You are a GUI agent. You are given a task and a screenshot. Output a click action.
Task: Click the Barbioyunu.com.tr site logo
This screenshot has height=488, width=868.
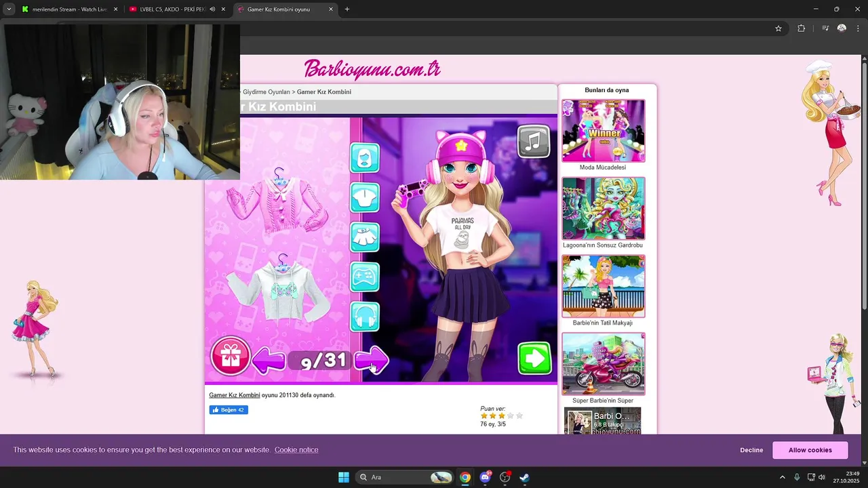(x=372, y=69)
